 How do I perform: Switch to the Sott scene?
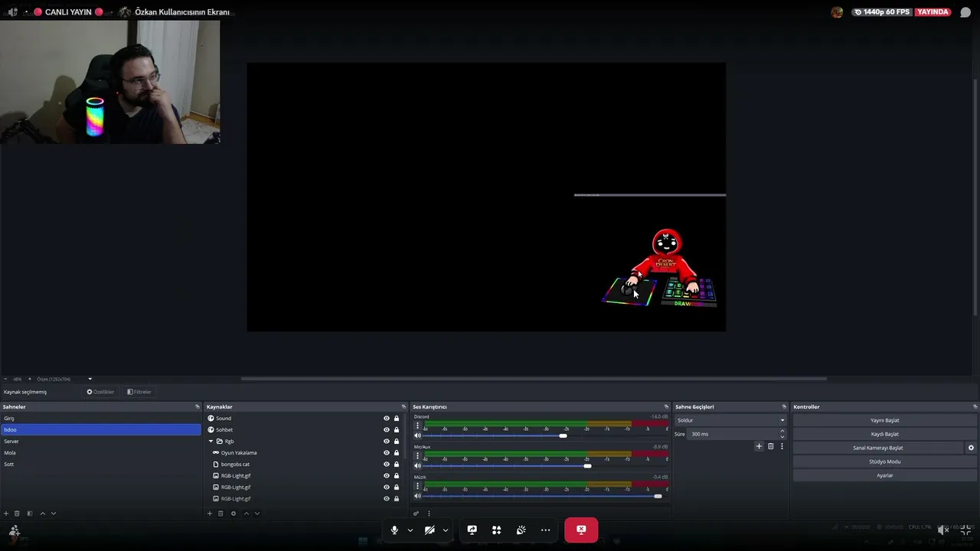(101, 465)
